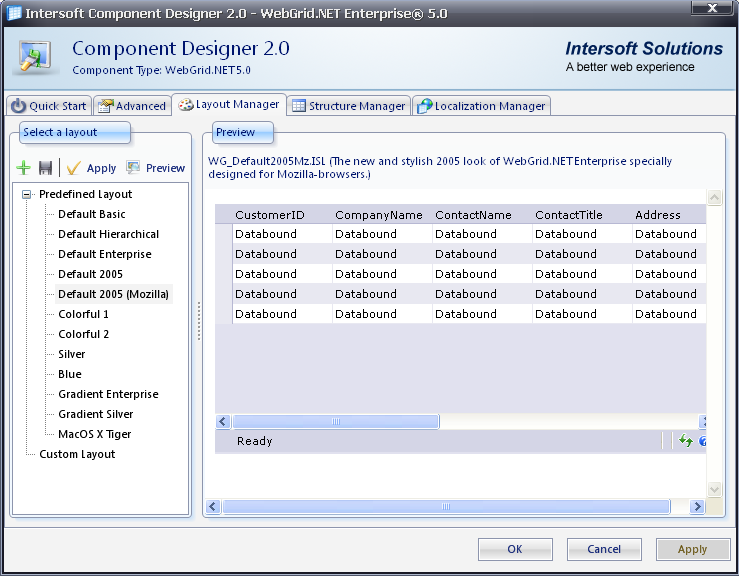739x577 pixels.
Task: Click the OK button
Action: click(515, 549)
